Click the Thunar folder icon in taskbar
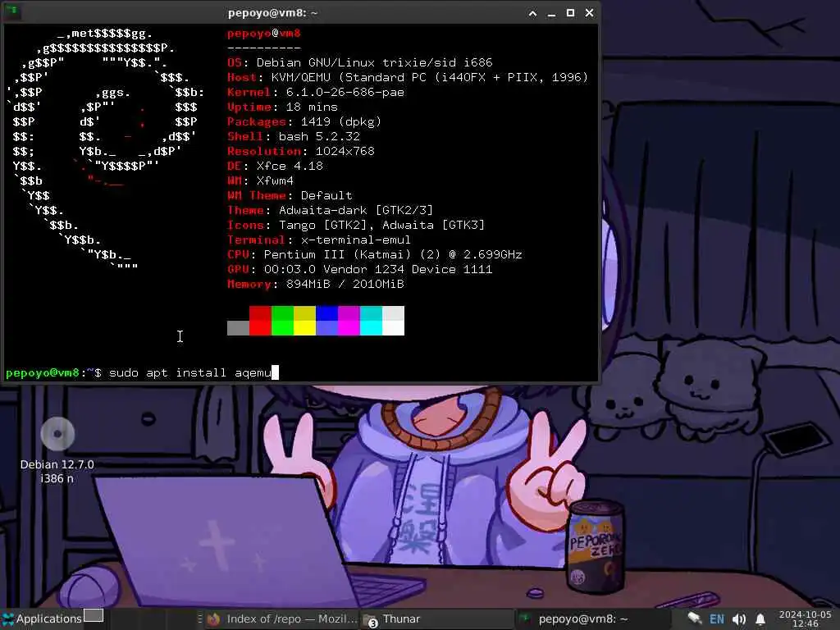Screen dimensions: 840x630 point(370,620)
